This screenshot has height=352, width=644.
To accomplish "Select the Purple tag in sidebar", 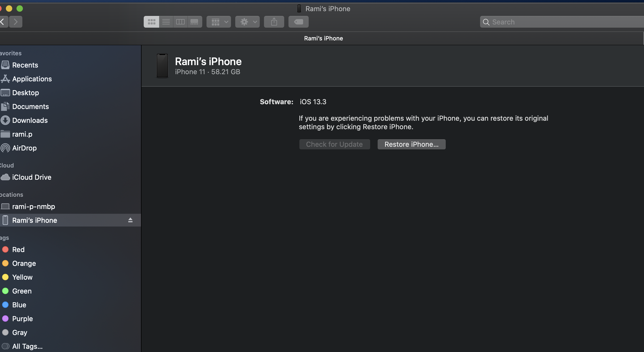I will point(22,319).
